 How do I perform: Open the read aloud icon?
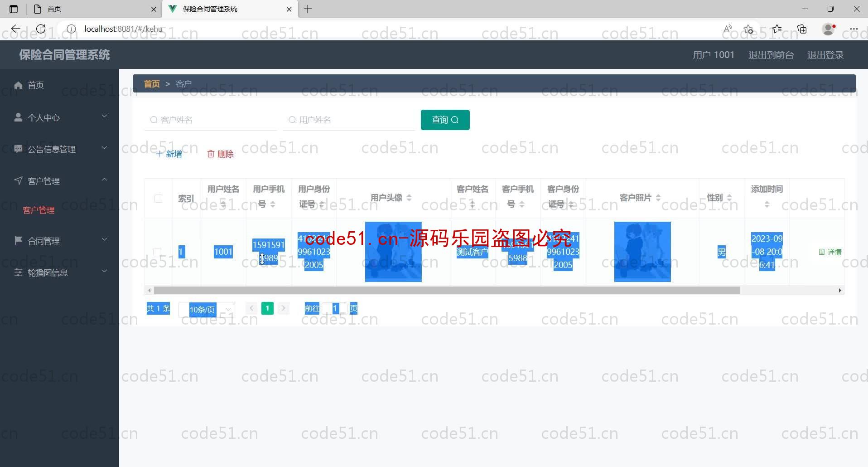click(x=728, y=29)
